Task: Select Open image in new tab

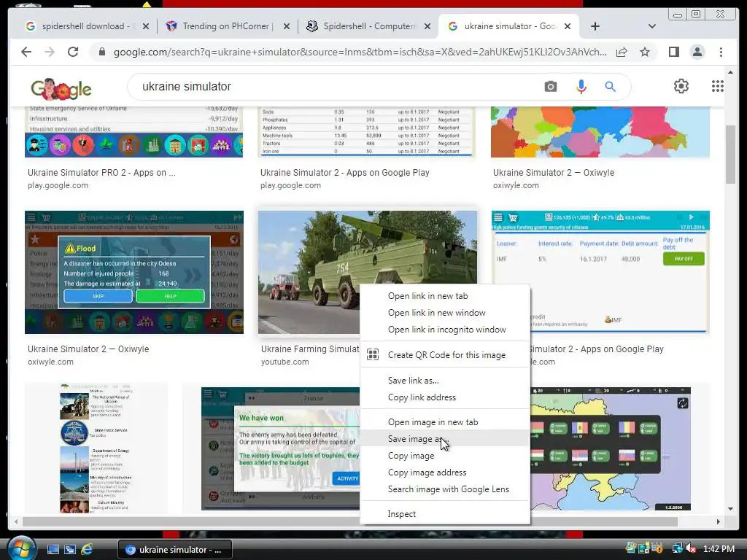Action: click(x=445, y=422)
